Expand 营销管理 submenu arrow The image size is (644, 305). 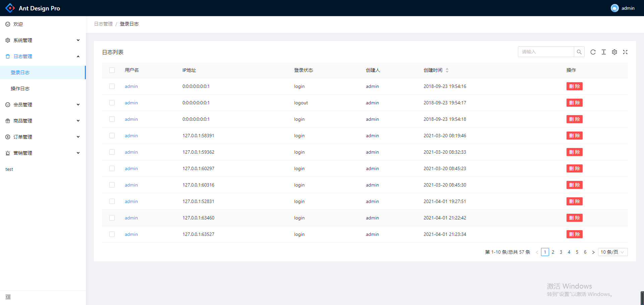coord(78,153)
